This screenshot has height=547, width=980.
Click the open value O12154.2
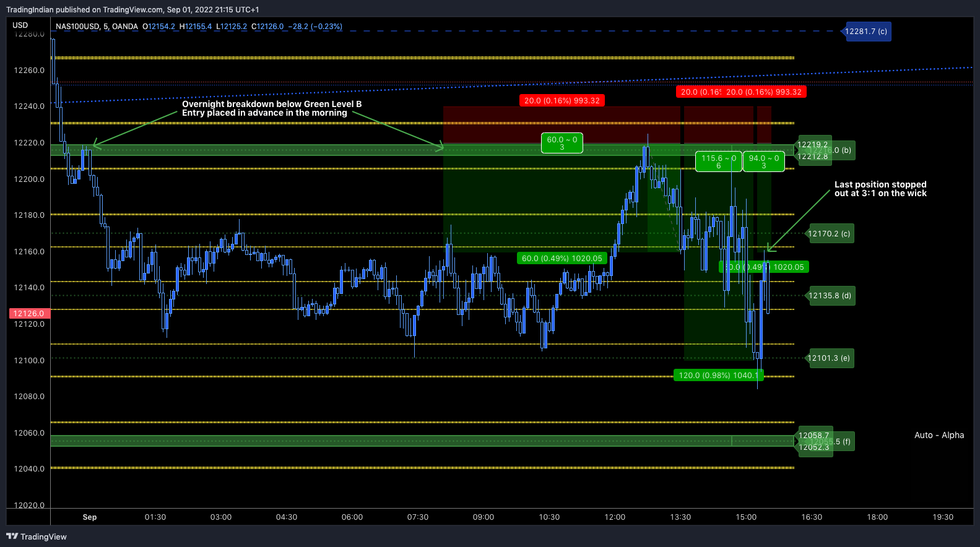click(158, 27)
